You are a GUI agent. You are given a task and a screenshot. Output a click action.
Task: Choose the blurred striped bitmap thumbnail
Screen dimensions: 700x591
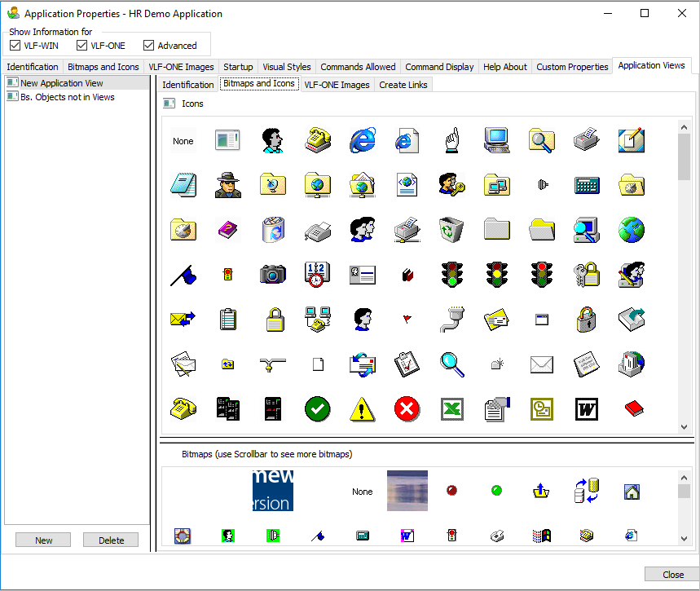tap(407, 491)
